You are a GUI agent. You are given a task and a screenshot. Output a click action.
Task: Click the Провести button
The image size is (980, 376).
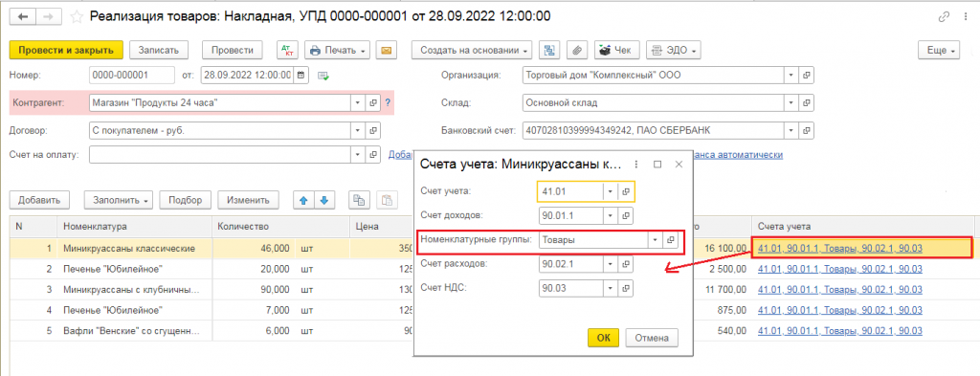232,51
